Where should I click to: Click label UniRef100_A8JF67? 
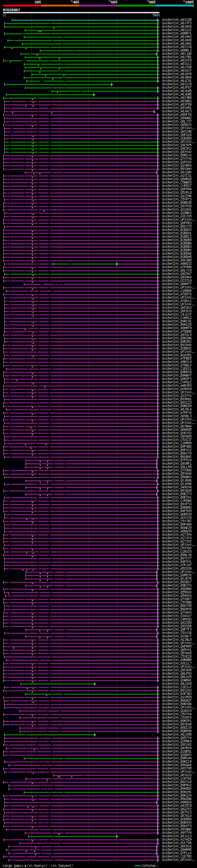click(177, 88)
